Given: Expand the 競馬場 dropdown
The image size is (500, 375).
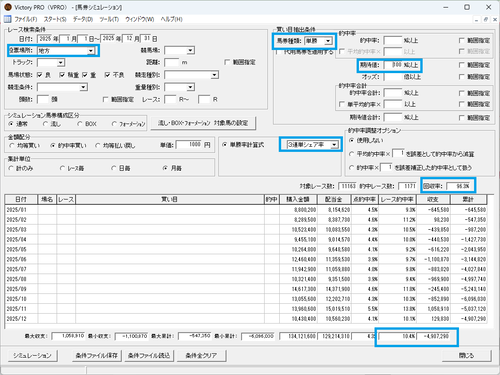Looking at the screenshot, I should tap(190, 50).
